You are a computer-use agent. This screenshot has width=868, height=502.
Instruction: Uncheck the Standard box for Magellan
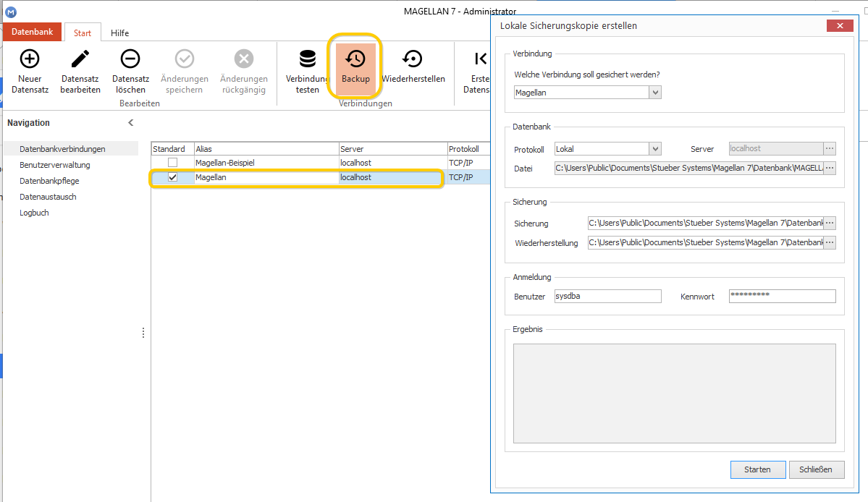pos(173,177)
